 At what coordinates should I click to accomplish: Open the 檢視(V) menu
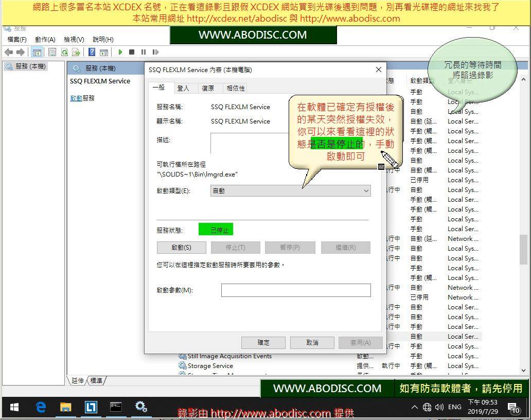[74, 39]
